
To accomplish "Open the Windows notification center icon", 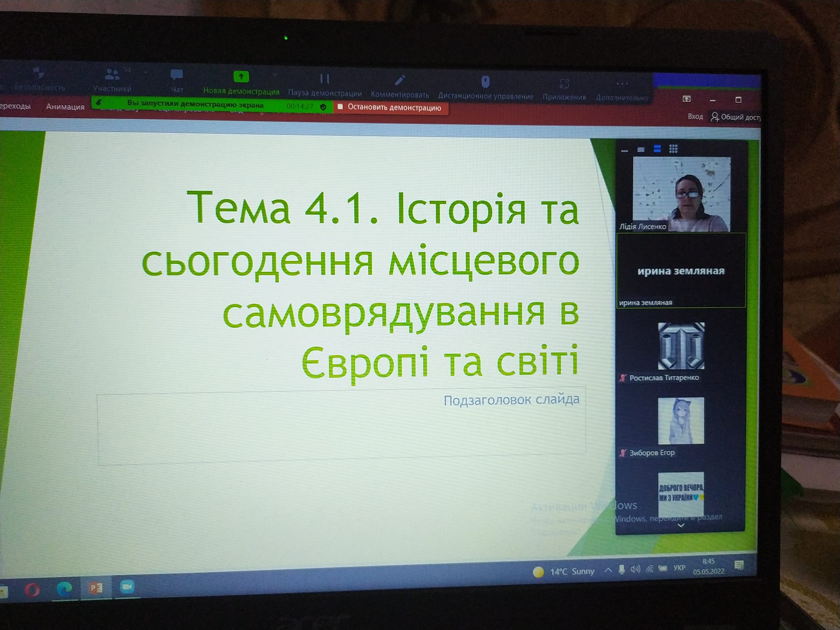I will pyautogui.click(x=739, y=566).
